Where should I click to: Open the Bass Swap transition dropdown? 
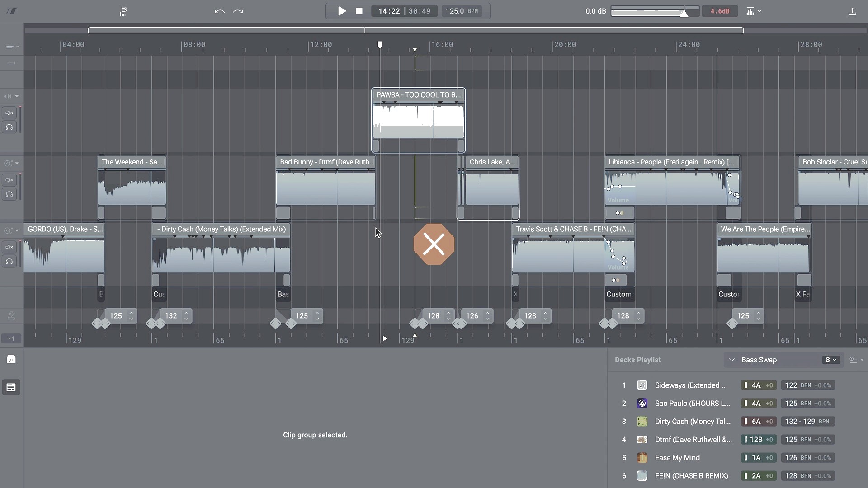click(x=759, y=360)
